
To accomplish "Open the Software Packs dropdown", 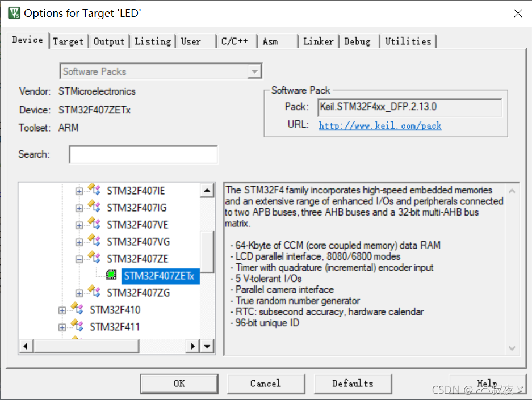I will click(x=254, y=71).
